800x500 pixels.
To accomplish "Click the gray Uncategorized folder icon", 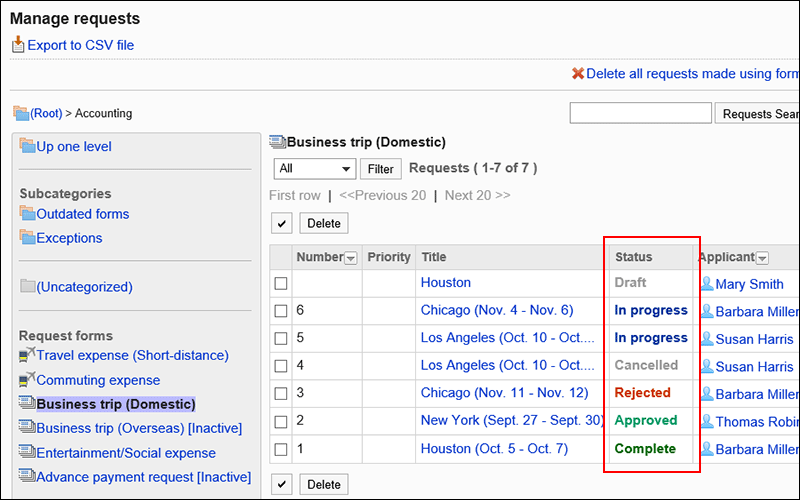I will [28, 286].
